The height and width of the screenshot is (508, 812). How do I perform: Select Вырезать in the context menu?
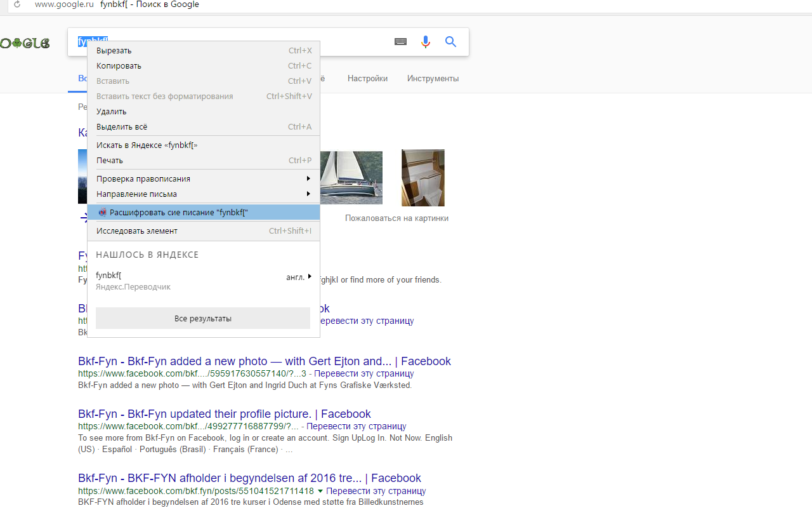coord(203,51)
